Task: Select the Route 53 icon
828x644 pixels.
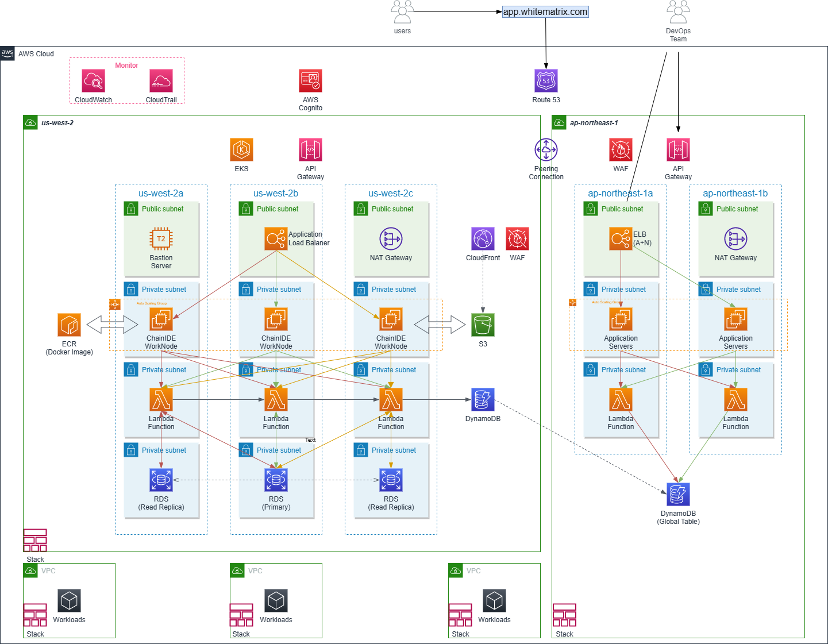Action: [546, 81]
